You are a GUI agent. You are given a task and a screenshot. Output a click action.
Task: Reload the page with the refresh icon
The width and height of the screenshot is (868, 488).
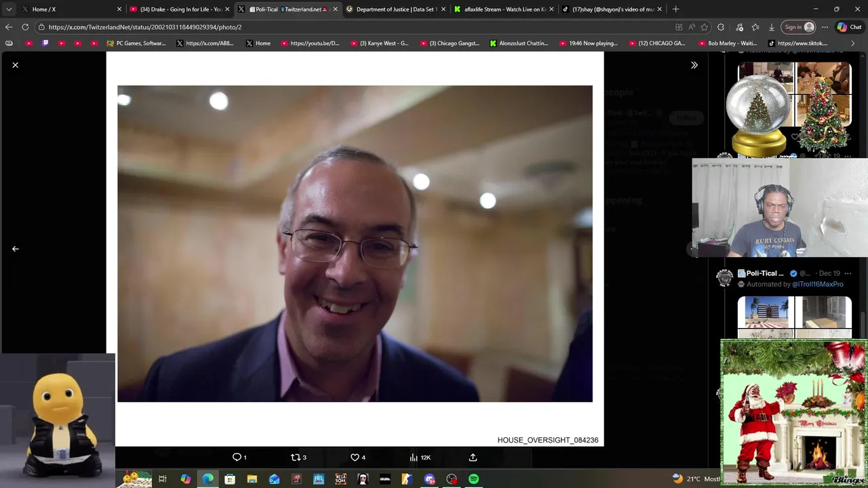[25, 27]
